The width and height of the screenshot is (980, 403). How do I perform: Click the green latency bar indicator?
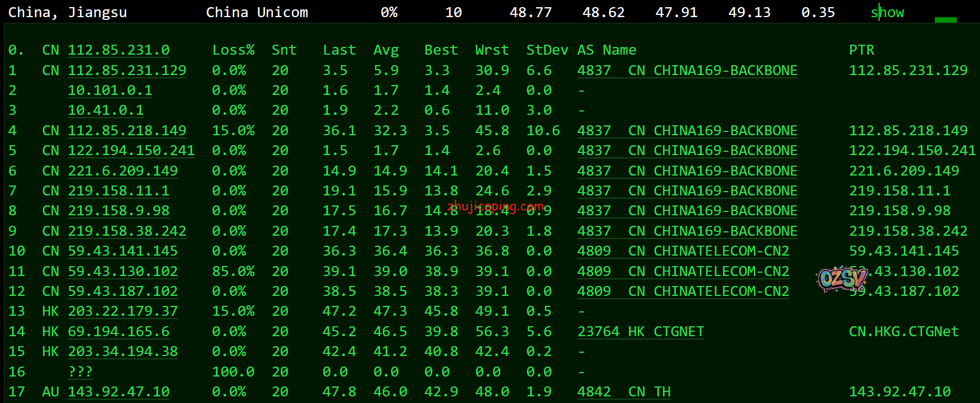pos(945,20)
